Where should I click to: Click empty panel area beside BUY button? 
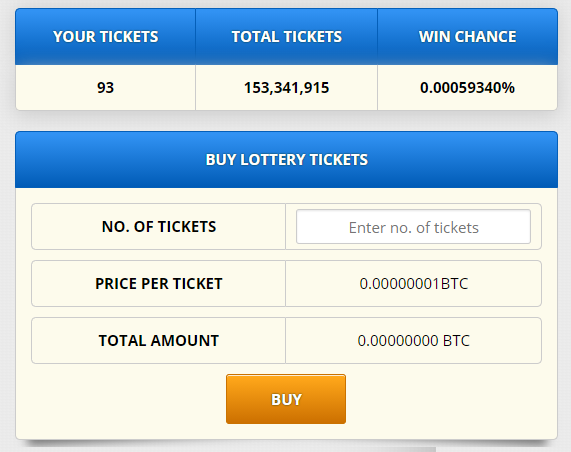click(x=452, y=399)
